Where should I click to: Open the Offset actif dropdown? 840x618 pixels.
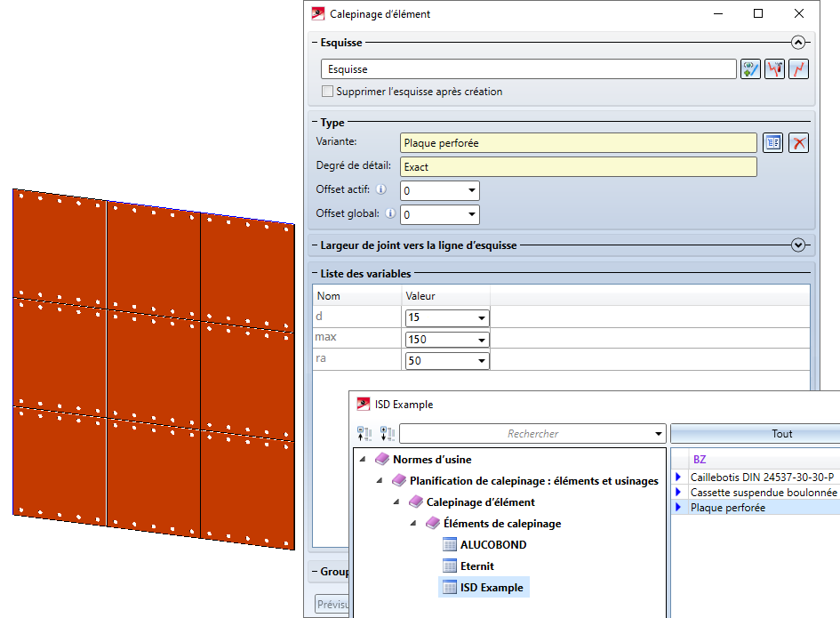click(470, 191)
